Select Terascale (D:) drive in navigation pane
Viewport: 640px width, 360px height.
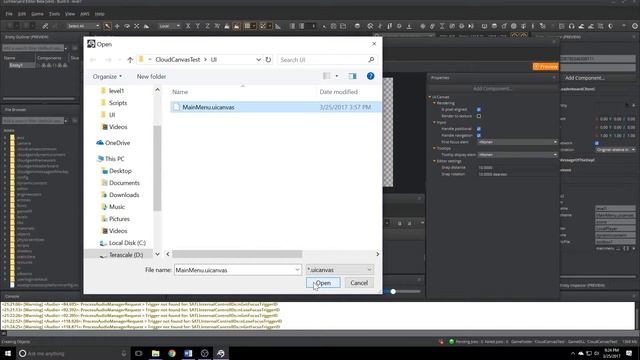tap(126, 255)
